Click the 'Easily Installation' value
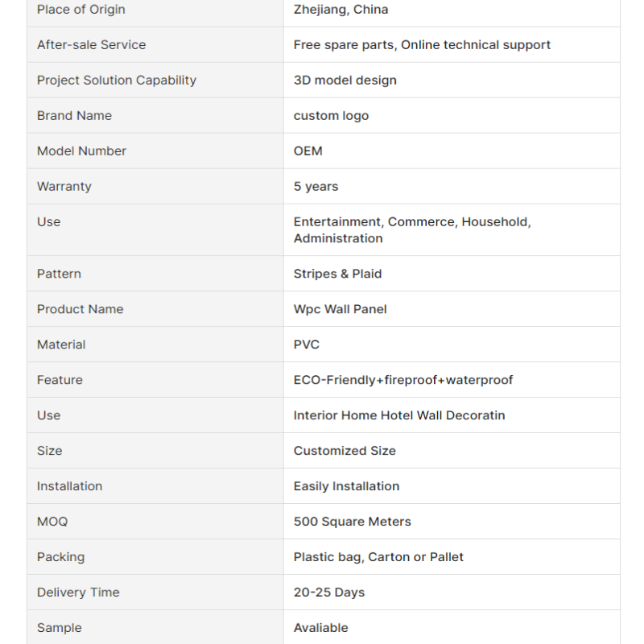This screenshot has width=644, height=644. [346, 486]
